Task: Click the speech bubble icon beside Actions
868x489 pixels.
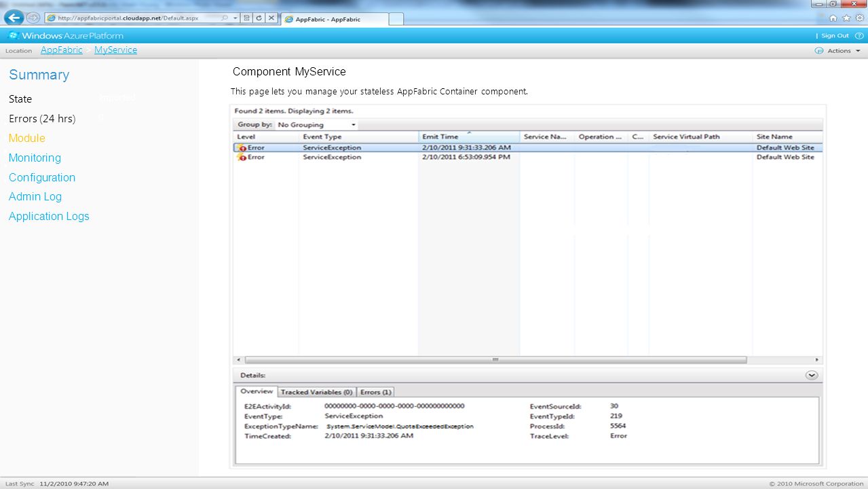Action: click(x=818, y=51)
